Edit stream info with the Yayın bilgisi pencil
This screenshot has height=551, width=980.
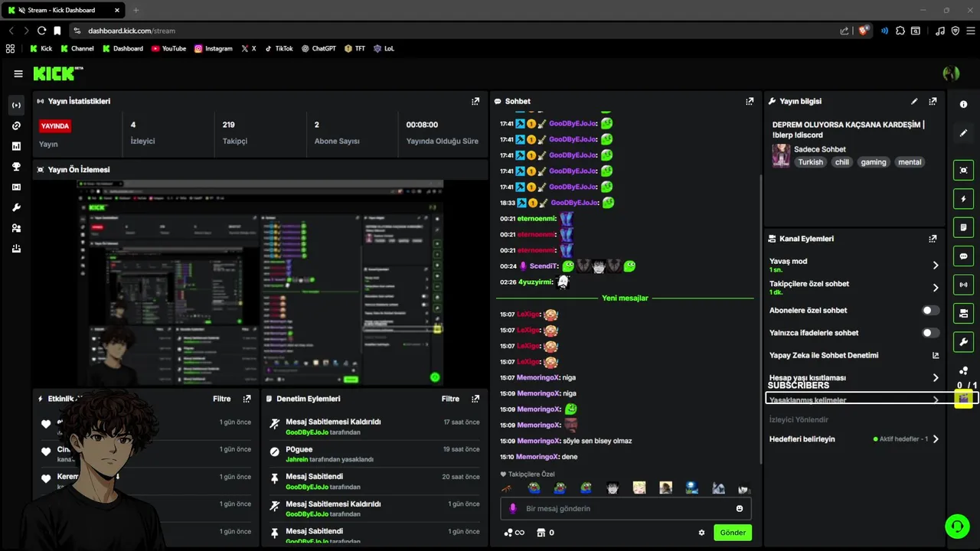click(914, 101)
